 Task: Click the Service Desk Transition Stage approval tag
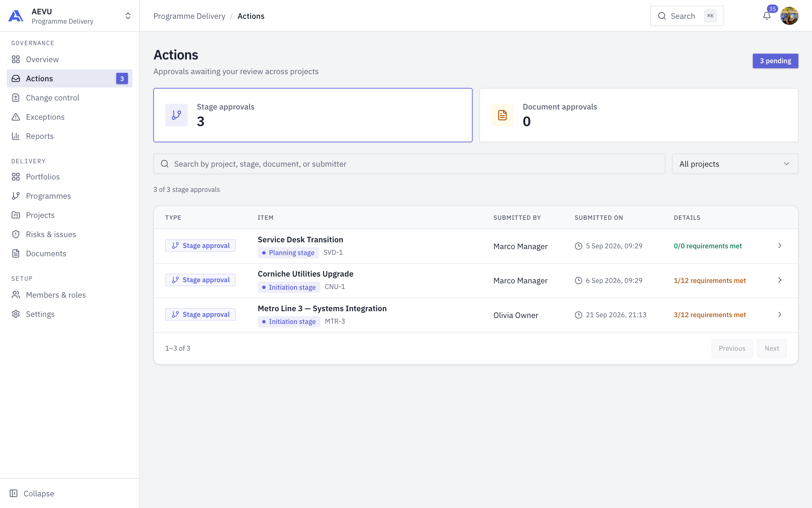(200, 246)
